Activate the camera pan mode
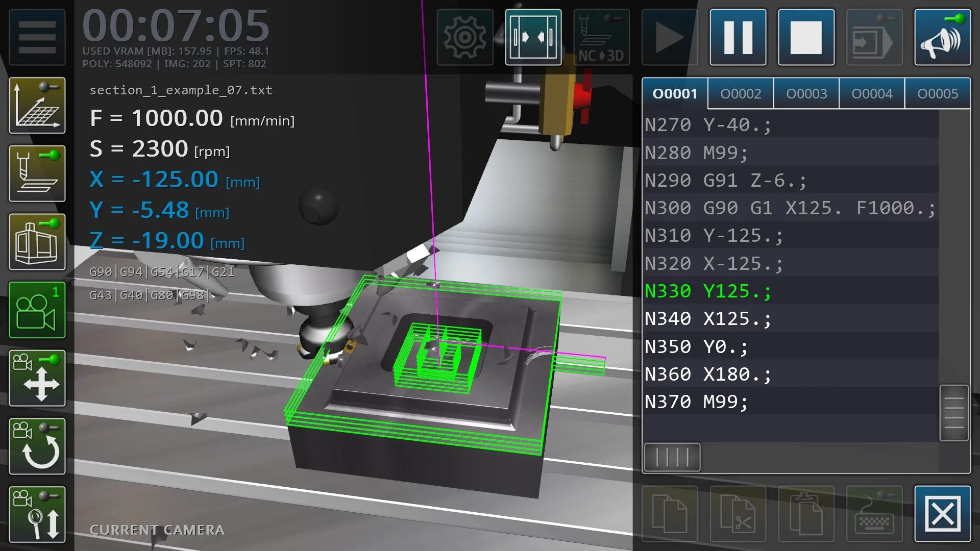 click(x=37, y=378)
